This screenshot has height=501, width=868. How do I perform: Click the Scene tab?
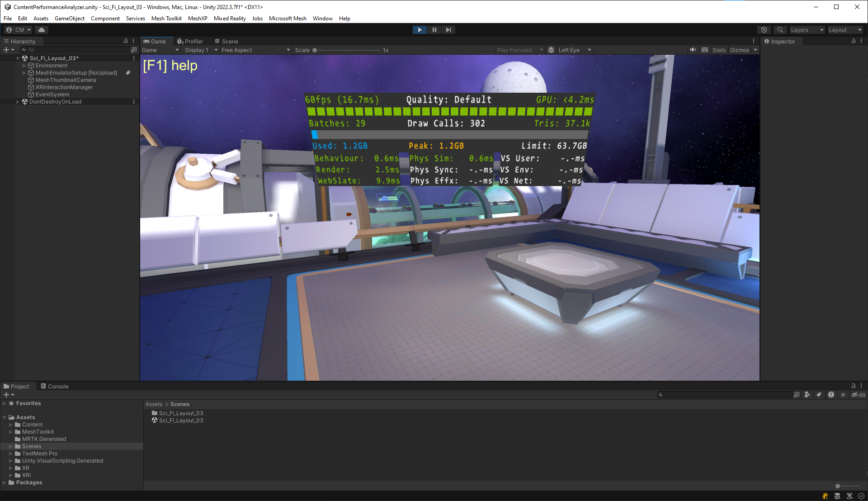(228, 41)
